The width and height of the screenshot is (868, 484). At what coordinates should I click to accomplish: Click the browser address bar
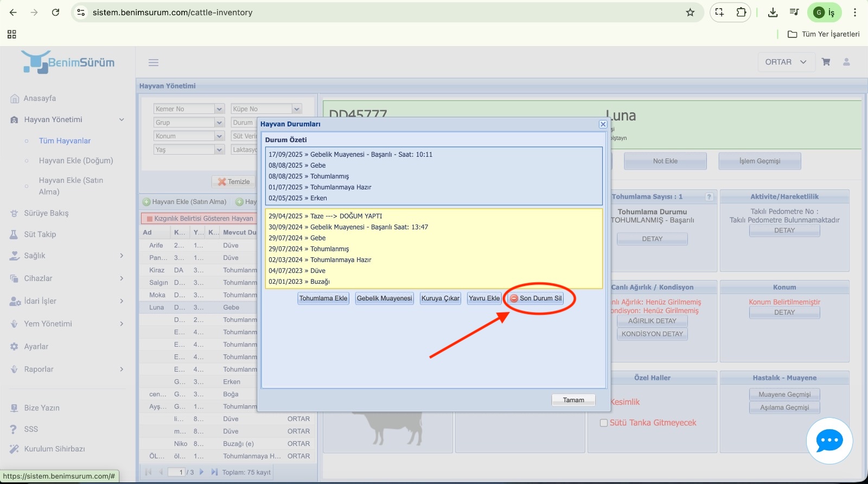tap(380, 12)
